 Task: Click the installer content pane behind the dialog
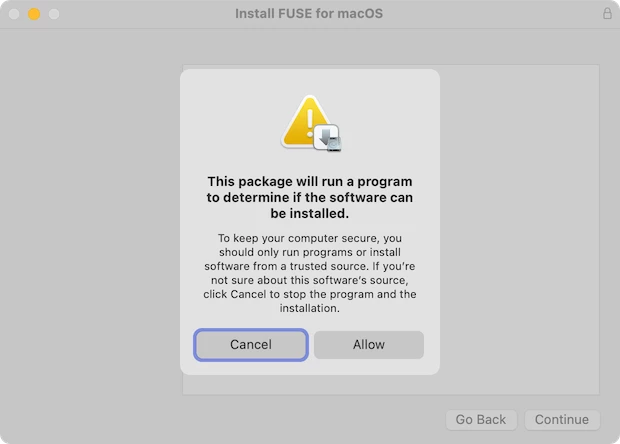519,229
